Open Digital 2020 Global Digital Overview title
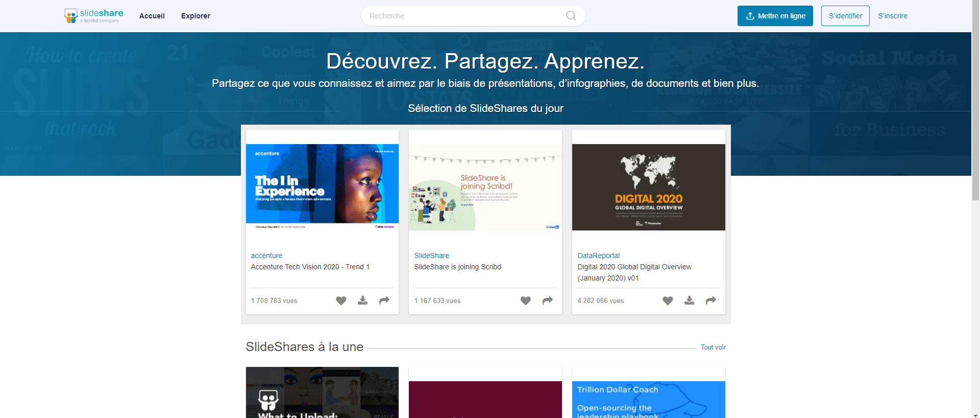 point(634,272)
